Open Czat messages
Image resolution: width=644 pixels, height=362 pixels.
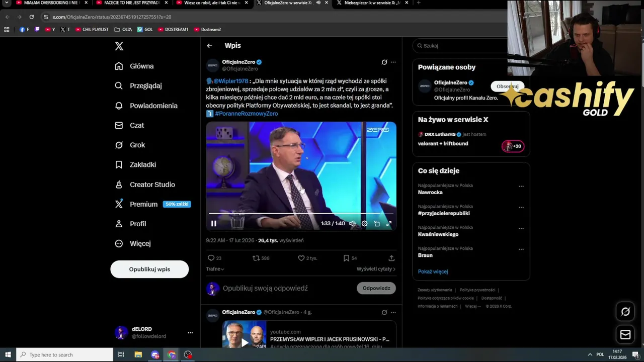[x=129, y=125]
